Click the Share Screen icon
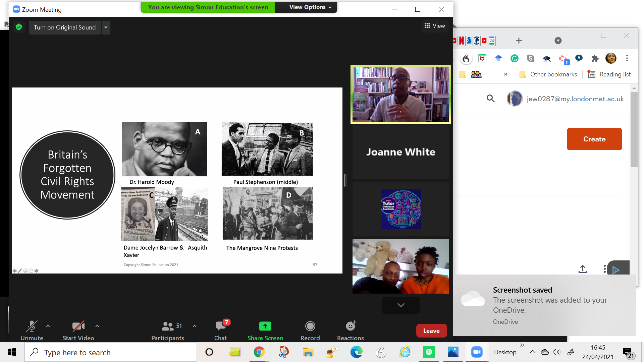The height and width of the screenshot is (362, 644). (x=265, y=326)
